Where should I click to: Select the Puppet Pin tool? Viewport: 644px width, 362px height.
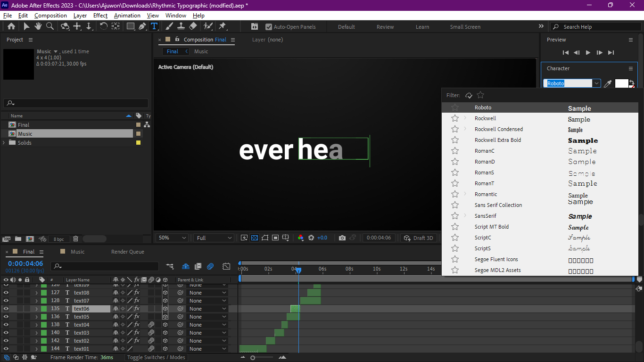pyautogui.click(x=223, y=26)
